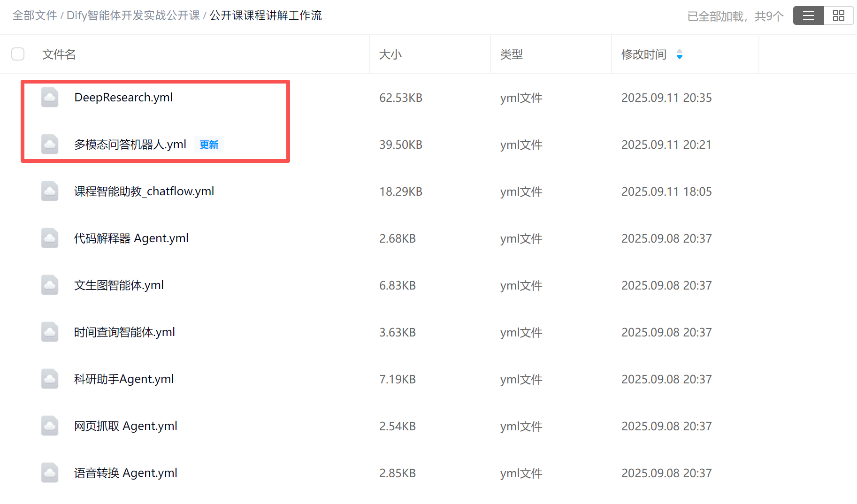Screen dimensions: 857x504
Task: Click size value 2.54KB
Action: tap(398, 426)
